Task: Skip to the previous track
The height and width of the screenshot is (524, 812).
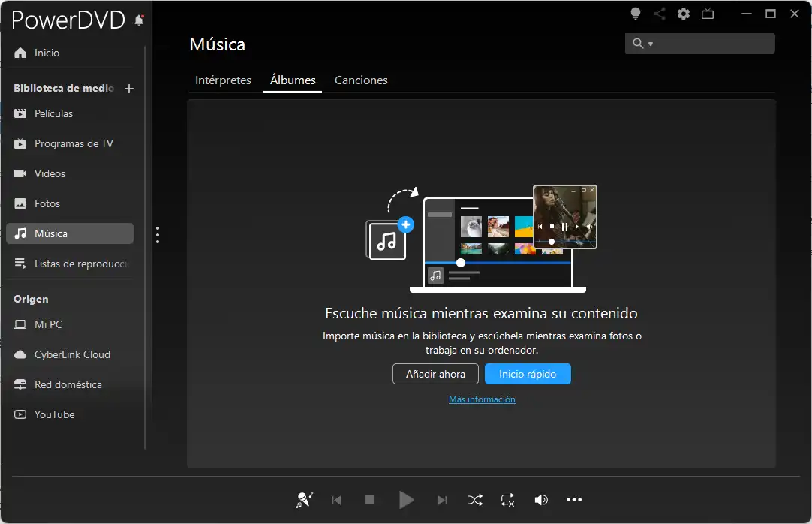Action: pyautogui.click(x=337, y=500)
